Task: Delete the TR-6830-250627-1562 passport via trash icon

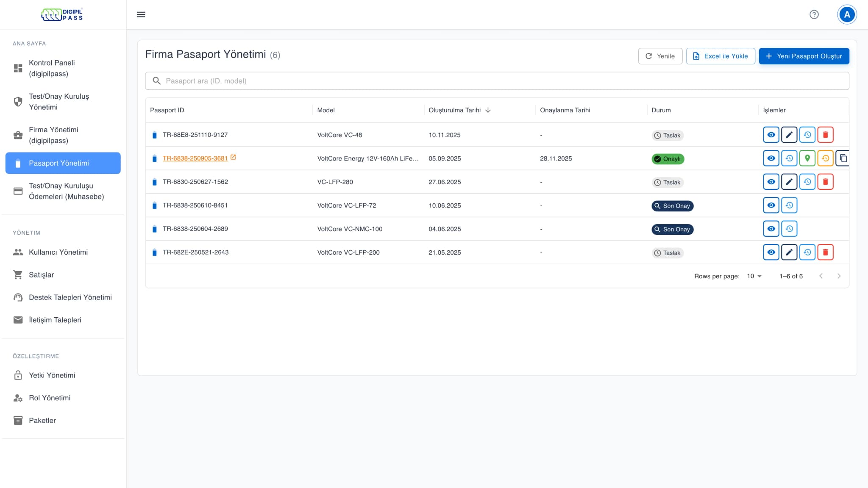Action: coord(825,182)
